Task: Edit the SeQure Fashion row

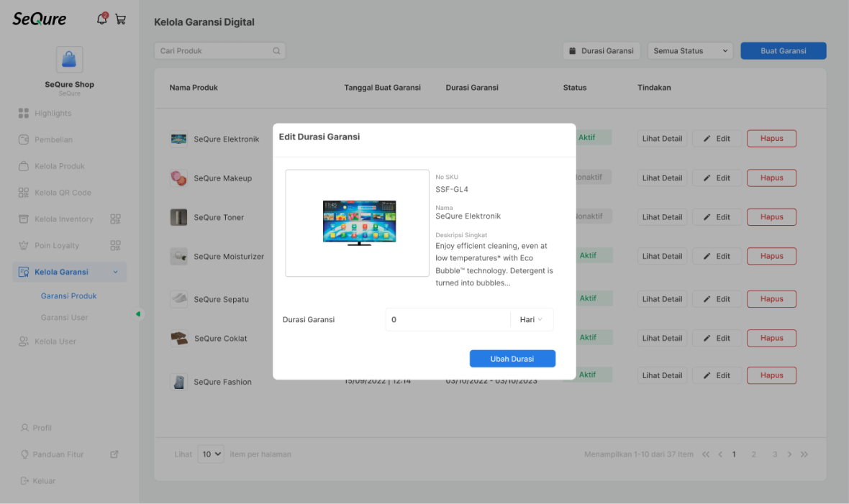Action: coord(717,375)
